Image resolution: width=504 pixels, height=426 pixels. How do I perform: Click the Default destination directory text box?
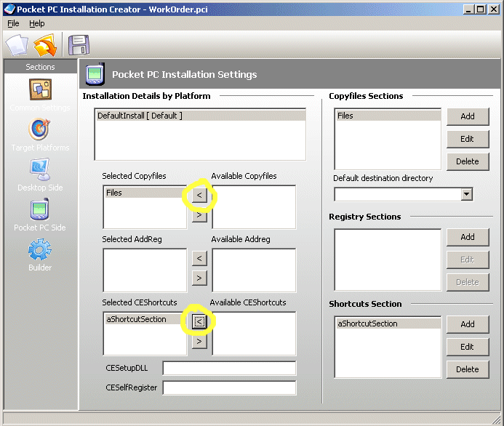click(398, 194)
